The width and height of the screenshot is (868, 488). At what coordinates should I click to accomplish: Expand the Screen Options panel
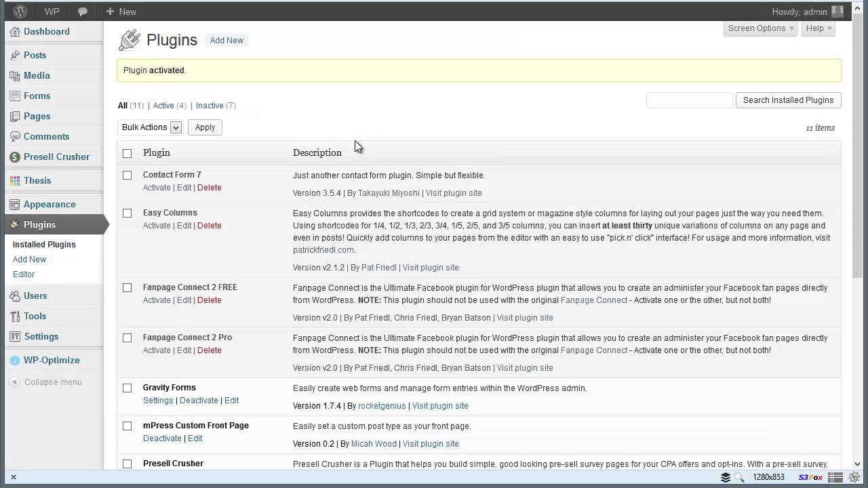pyautogui.click(x=760, y=28)
